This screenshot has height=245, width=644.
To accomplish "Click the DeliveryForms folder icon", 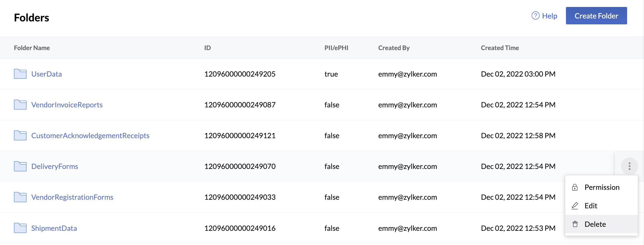I will pyautogui.click(x=20, y=166).
